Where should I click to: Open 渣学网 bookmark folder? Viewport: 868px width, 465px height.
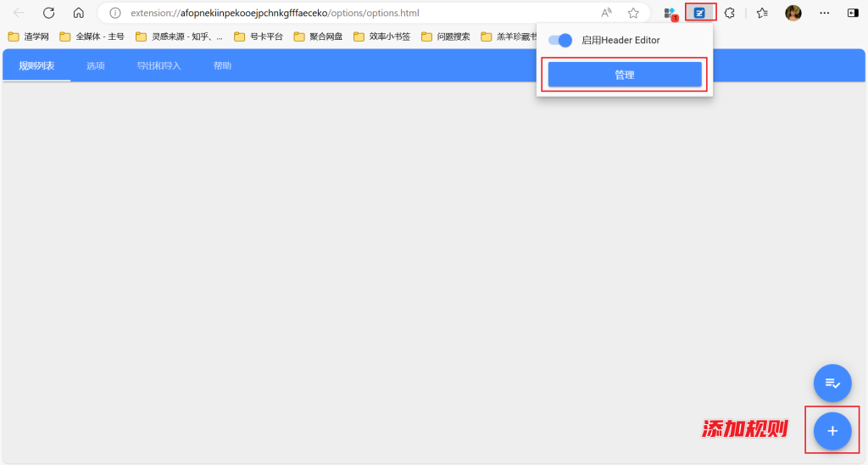point(29,36)
